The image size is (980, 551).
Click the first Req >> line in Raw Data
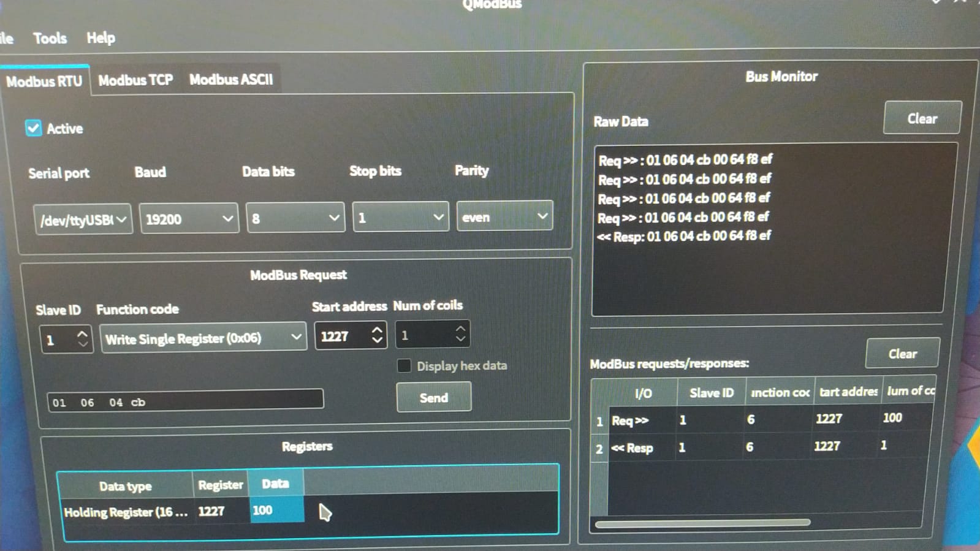pyautogui.click(x=685, y=160)
